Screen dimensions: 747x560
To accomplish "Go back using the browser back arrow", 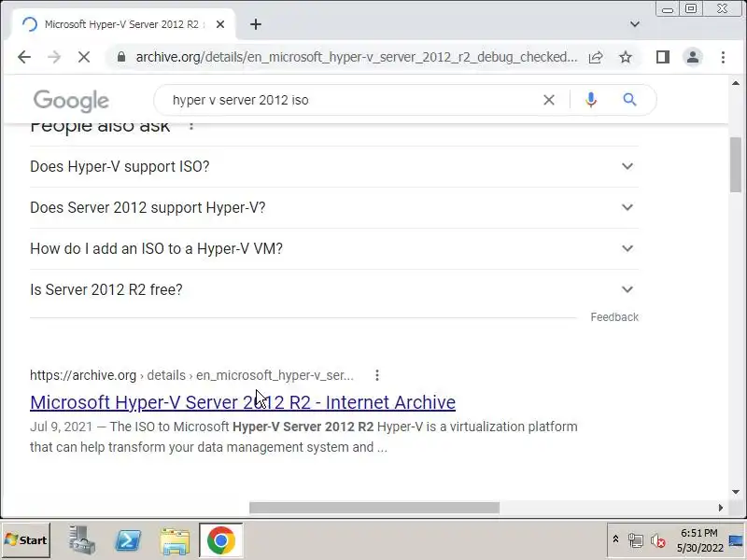I will pos(24,57).
